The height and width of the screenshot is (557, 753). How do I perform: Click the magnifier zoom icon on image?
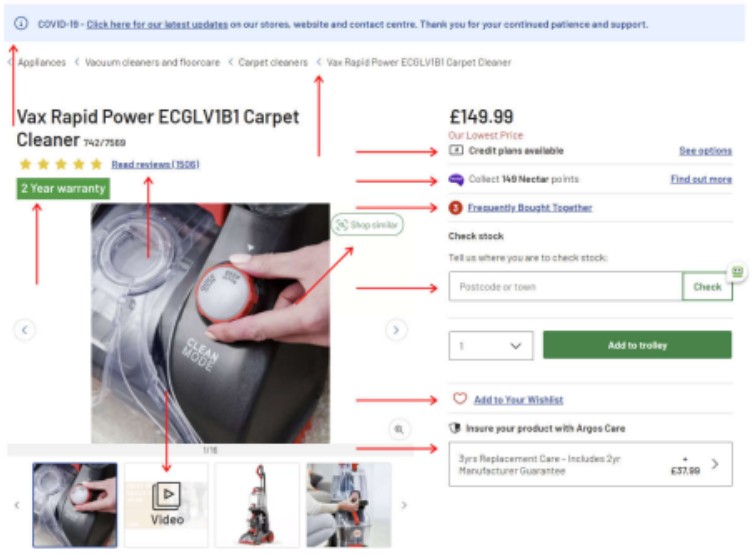[398, 429]
